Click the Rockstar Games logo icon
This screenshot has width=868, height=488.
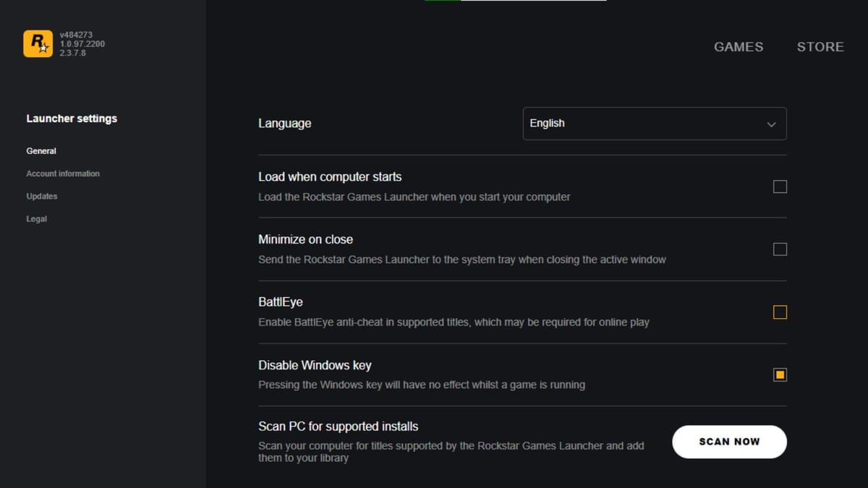[38, 43]
